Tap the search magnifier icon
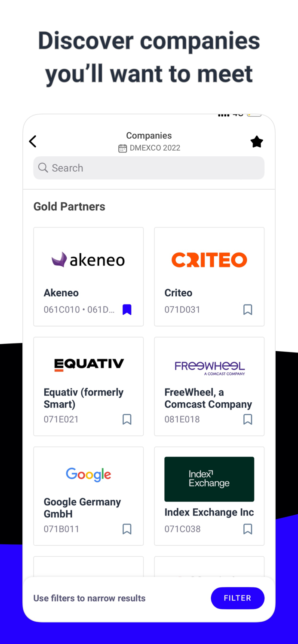 click(x=43, y=168)
